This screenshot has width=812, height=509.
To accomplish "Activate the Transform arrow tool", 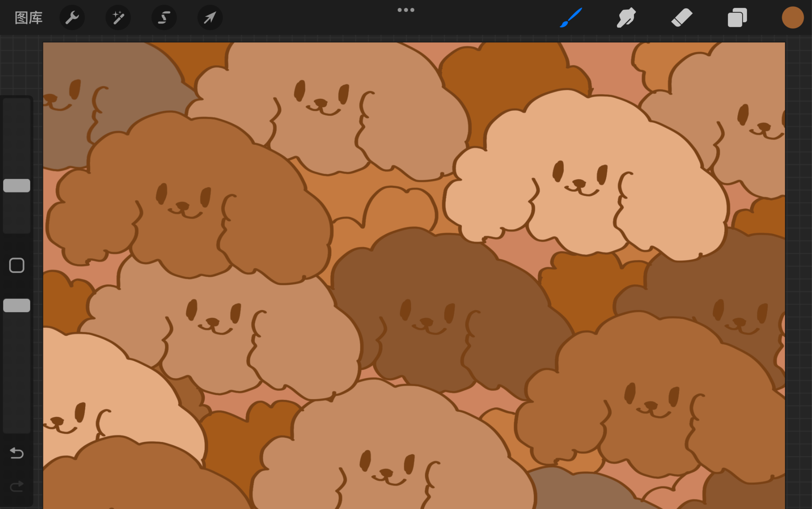I will [210, 18].
